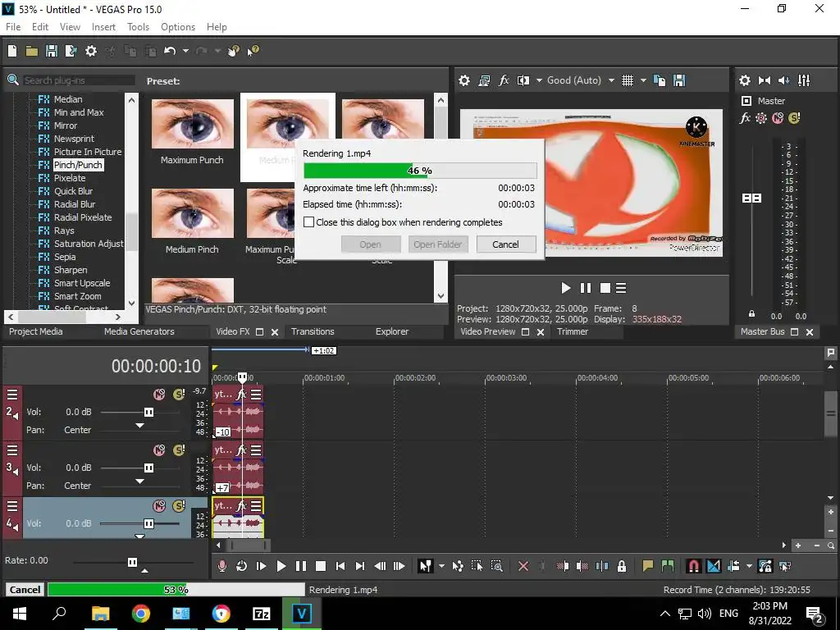840x630 pixels.
Task: Insert a marker with yellow flag icon
Action: pos(648,566)
